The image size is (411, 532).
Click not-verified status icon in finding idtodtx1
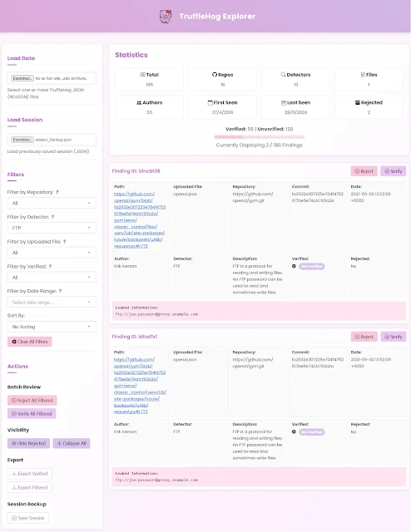point(294,432)
